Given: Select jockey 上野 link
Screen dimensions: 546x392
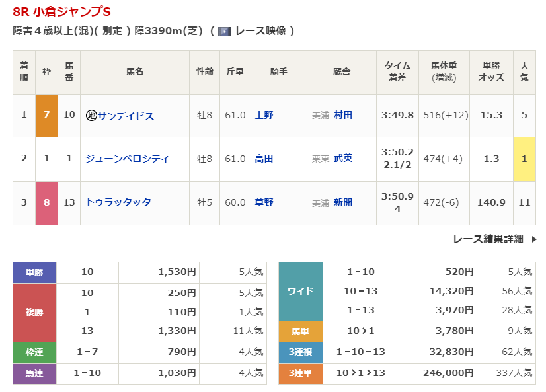Looking at the screenshot, I should [x=264, y=116].
